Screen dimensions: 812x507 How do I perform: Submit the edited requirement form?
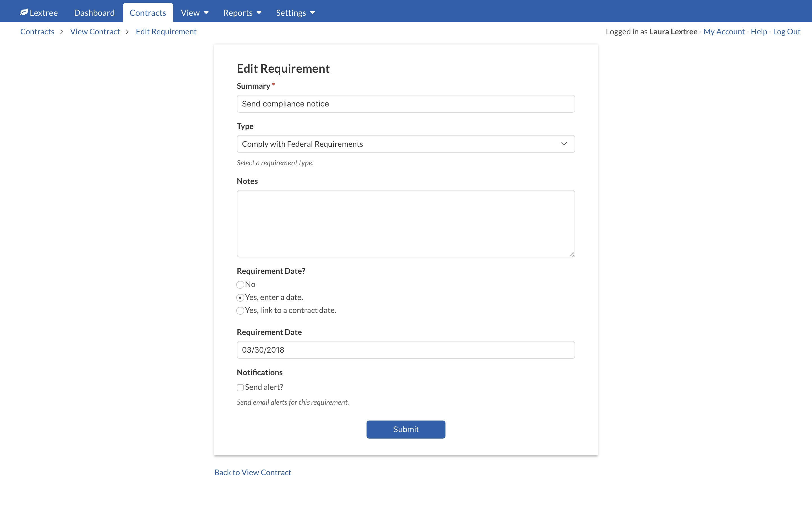[x=405, y=429]
